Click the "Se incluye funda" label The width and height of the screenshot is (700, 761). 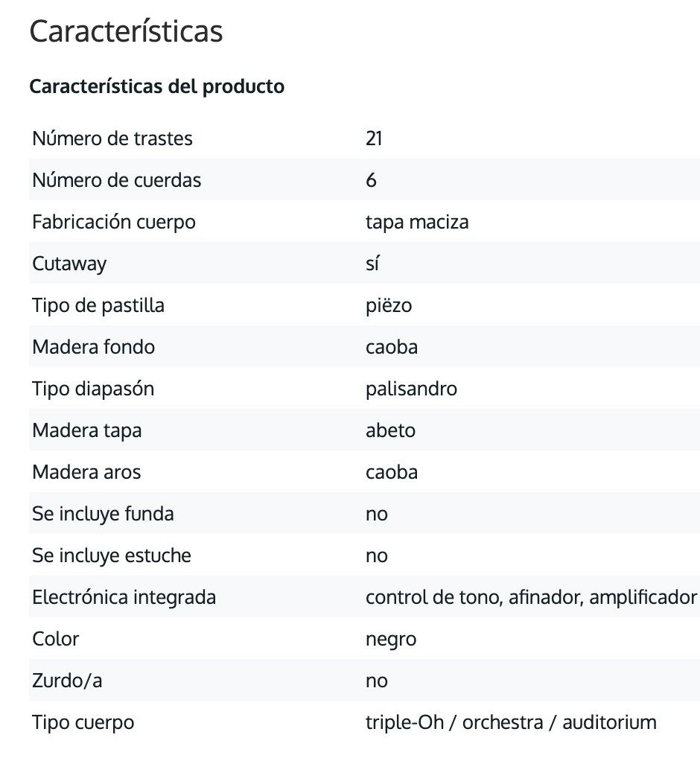point(103,514)
